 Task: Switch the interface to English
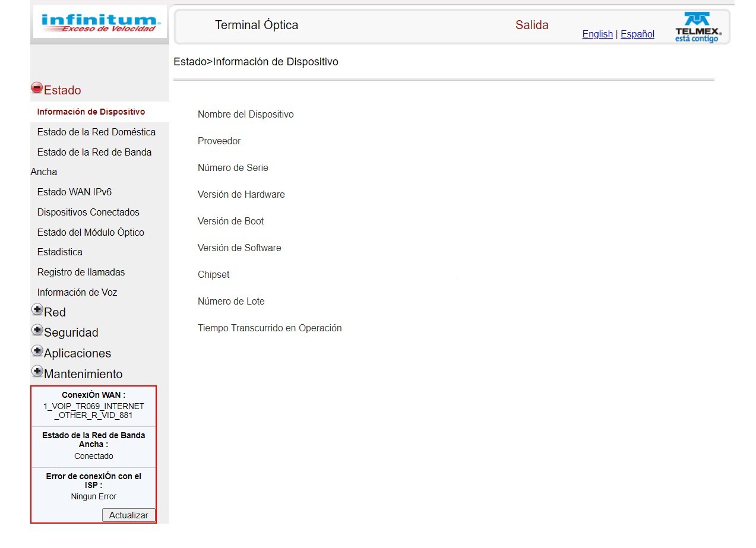point(597,34)
